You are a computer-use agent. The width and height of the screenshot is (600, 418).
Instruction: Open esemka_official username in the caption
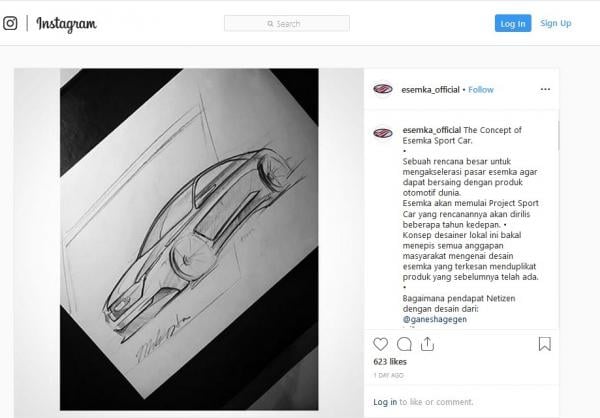tap(432, 130)
